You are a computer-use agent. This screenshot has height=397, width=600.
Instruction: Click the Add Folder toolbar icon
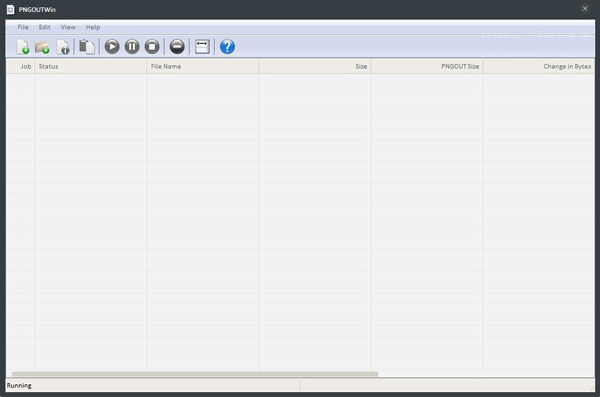(42, 47)
